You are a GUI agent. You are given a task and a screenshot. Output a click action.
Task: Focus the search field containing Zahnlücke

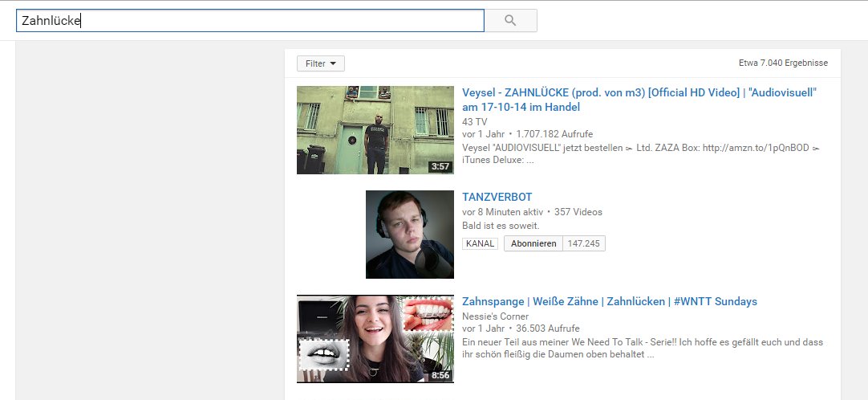(250, 21)
